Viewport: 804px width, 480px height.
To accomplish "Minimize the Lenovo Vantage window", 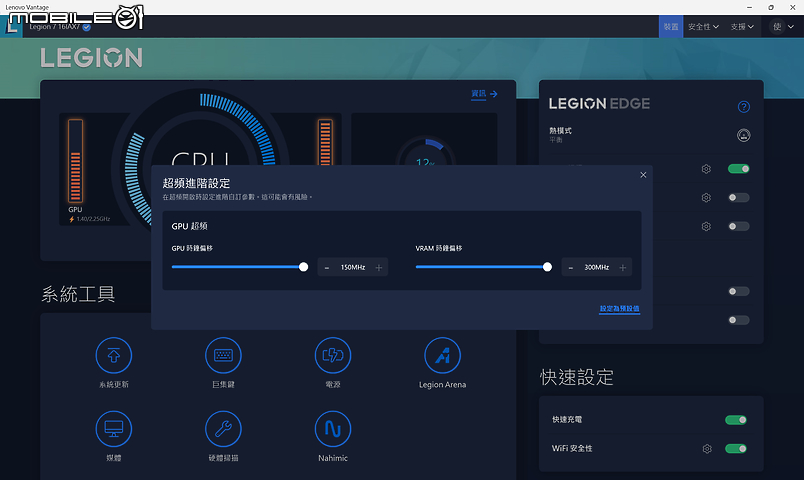I will coord(749,7).
